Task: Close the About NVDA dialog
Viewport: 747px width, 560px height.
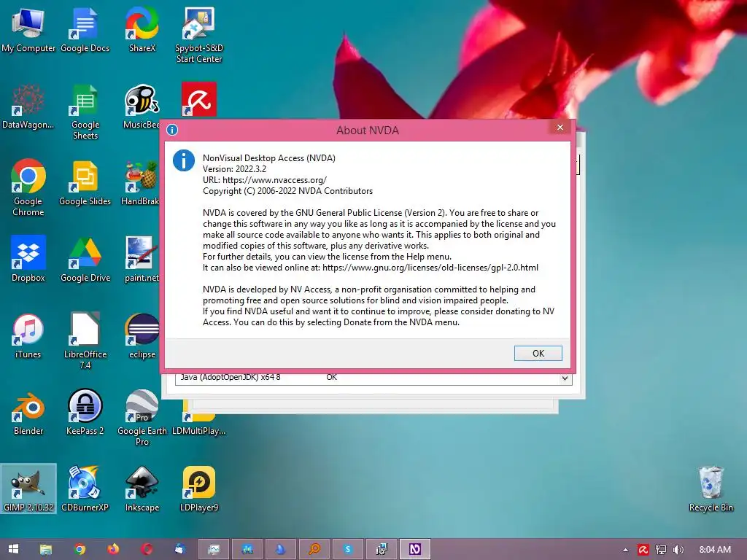Action: tap(560, 127)
